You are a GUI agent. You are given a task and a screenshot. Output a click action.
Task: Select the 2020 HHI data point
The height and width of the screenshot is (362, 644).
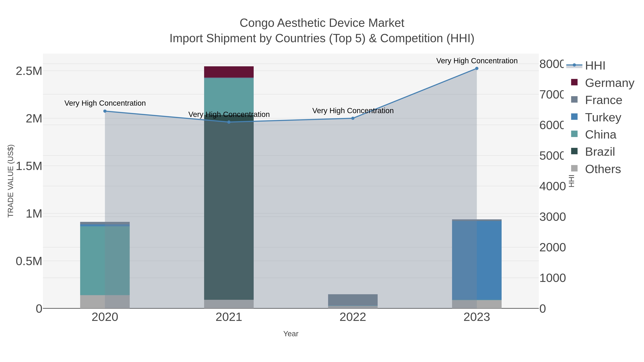(105, 111)
